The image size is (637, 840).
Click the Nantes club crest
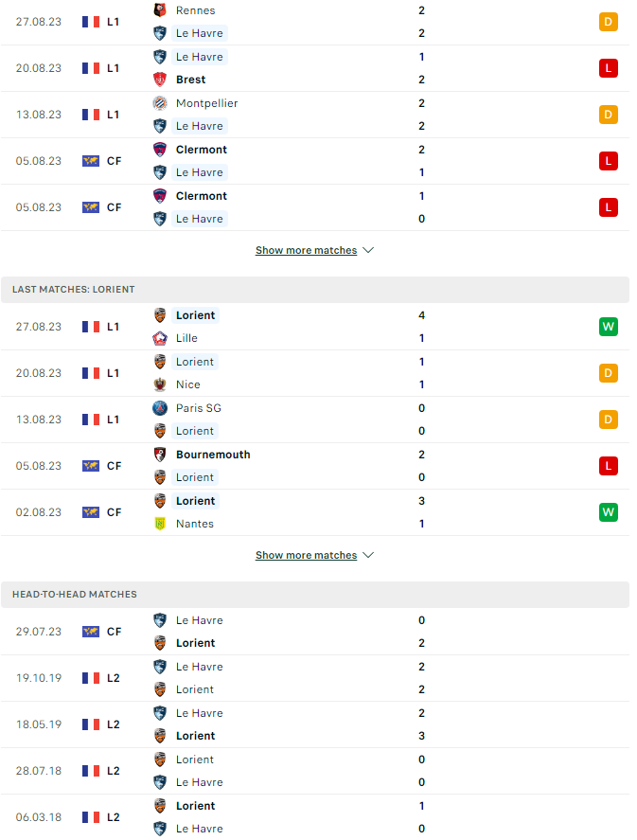click(x=160, y=524)
